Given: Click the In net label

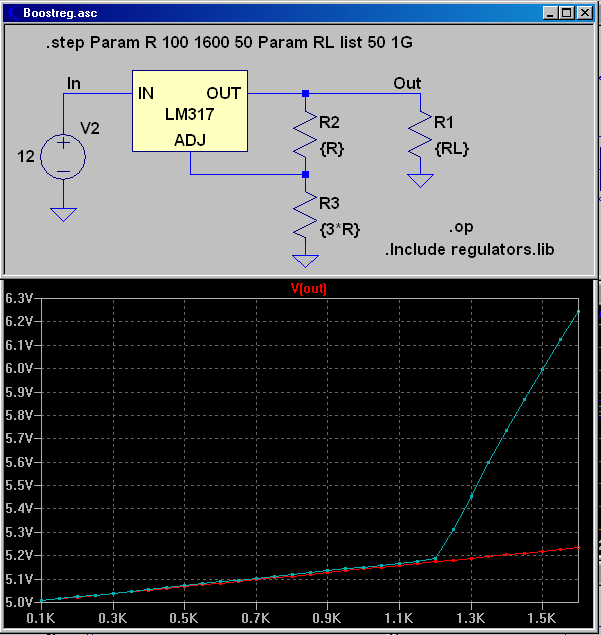Looking at the screenshot, I should 74,83.
